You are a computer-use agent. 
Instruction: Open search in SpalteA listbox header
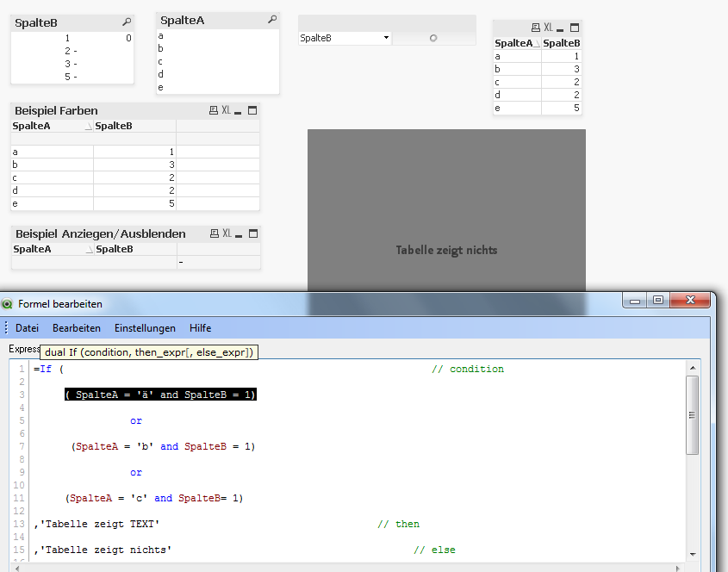(x=272, y=20)
